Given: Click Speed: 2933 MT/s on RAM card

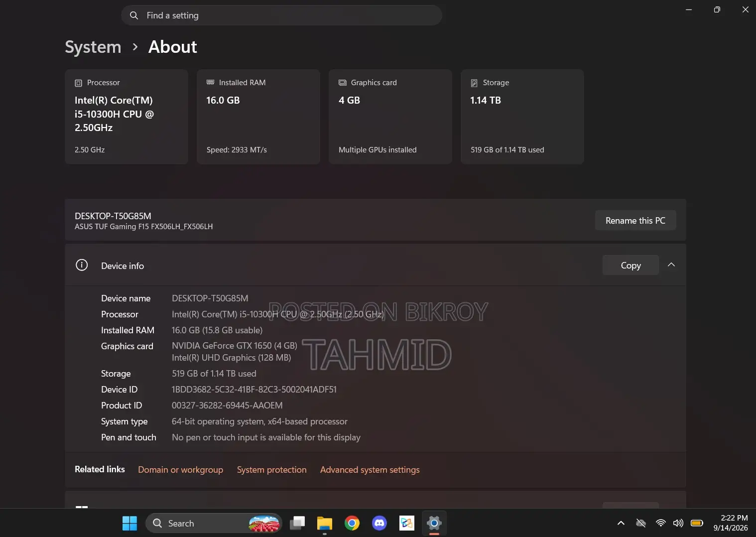Looking at the screenshot, I should (237, 150).
